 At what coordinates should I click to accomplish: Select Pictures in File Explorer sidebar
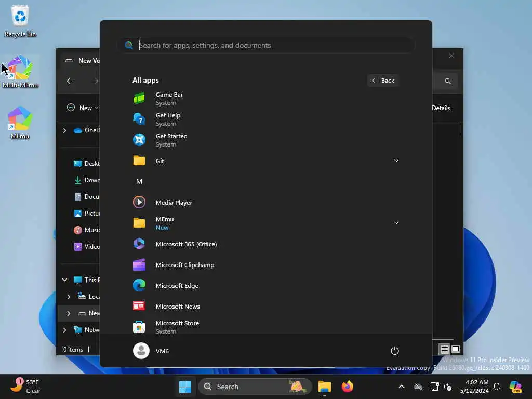point(87,214)
